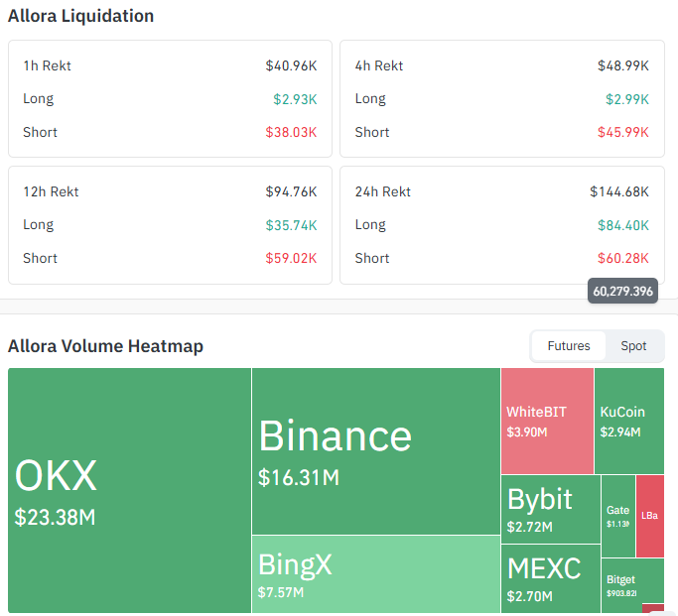
Task: Click the 4h Short value $45.99K
Action: [x=623, y=132]
